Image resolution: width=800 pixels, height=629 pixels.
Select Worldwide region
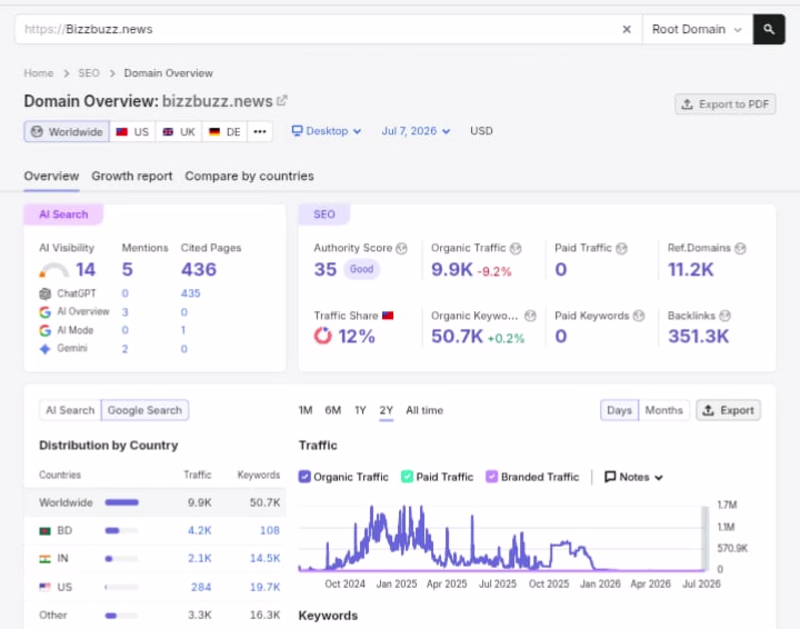click(x=67, y=132)
